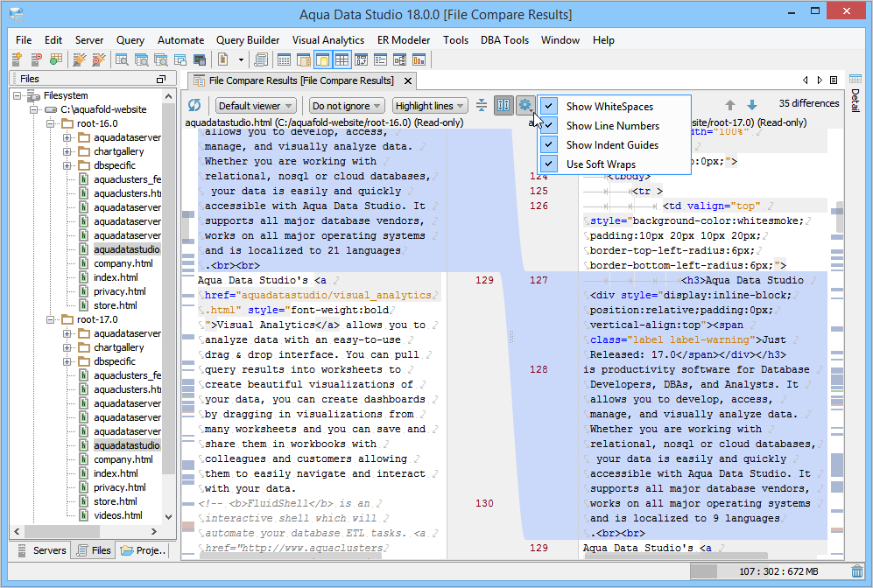
Task: Click the collapse unchanged fragments icon
Action: point(482,105)
